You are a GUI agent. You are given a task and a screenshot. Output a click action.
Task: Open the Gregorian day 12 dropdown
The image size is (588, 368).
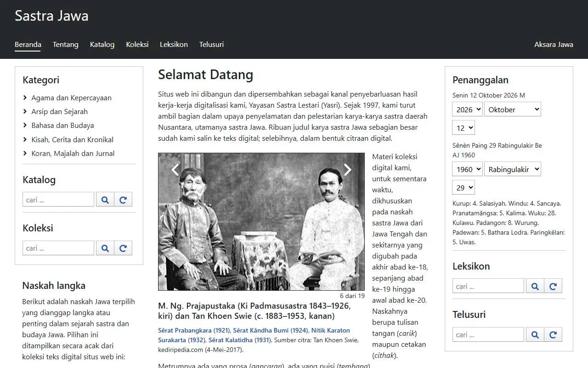[464, 127]
